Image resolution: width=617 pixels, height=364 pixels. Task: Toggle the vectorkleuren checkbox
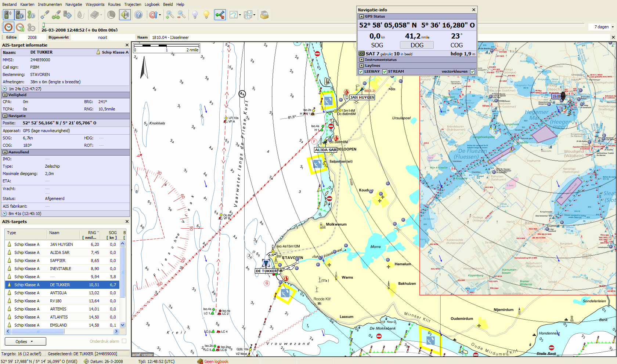472,72
